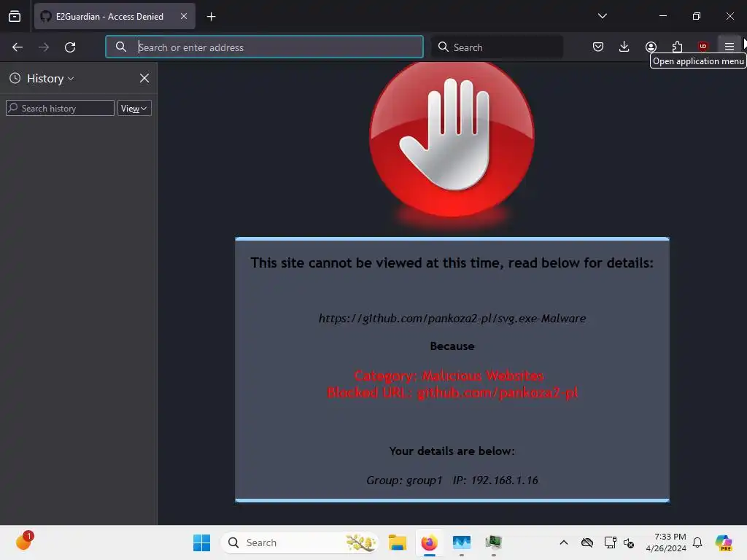Image resolution: width=747 pixels, height=560 pixels.
Task: Minimize the Firefox window
Action: pos(662,16)
